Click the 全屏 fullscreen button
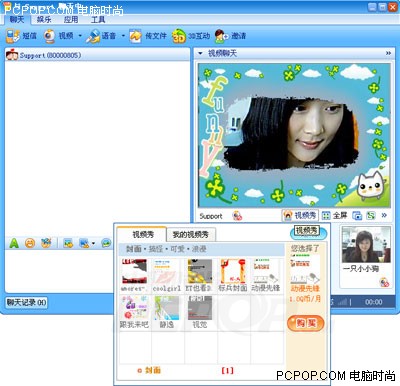 point(335,216)
